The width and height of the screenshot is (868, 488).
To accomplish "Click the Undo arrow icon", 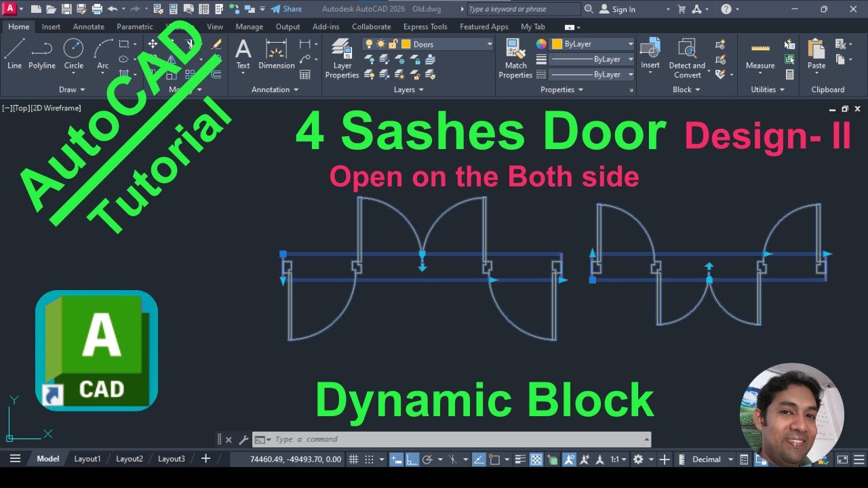I will tap(112, 9).
